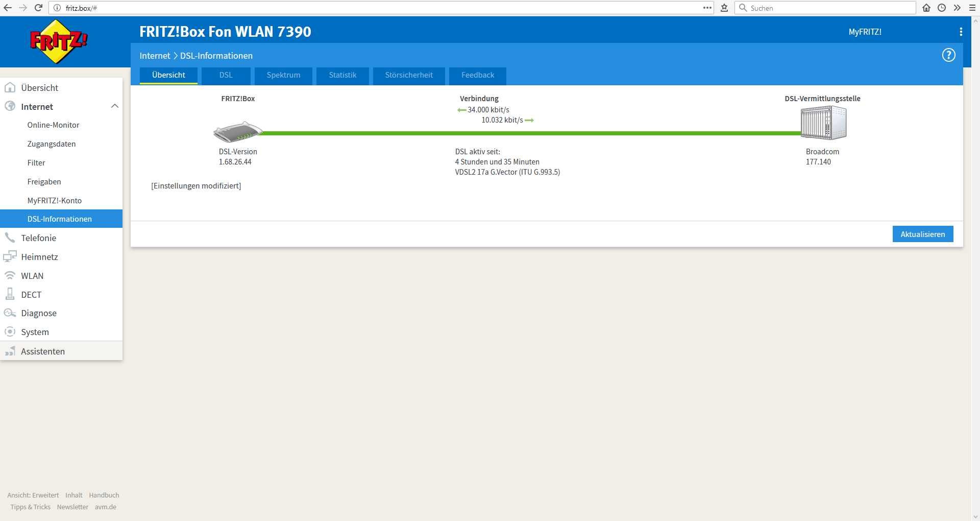Click Ansicht: Erweitert footer link
Image resolution: width=980 pixels, height=521 pixels.
(x=33, y=495)
